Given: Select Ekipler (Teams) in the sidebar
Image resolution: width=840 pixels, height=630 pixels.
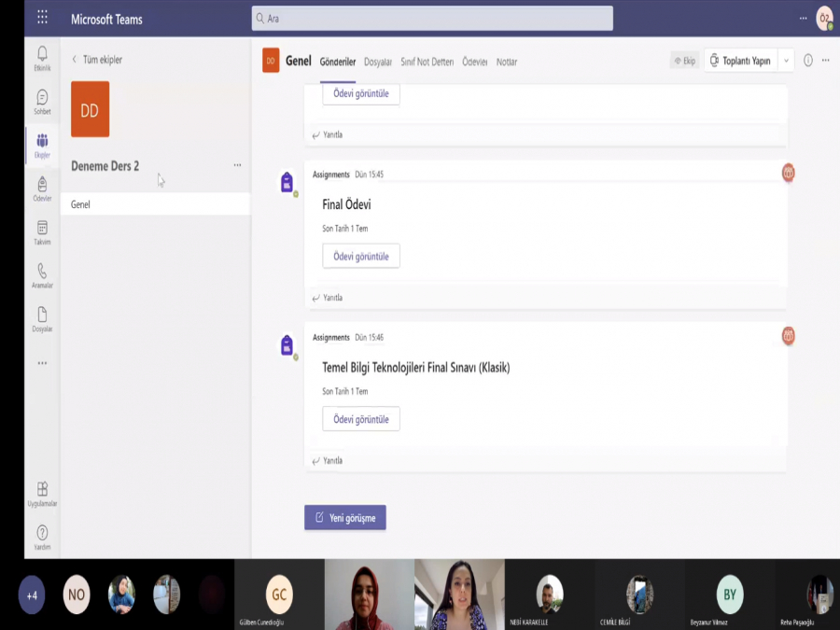Looking at the screenshot, I should [x=42, y=146].
